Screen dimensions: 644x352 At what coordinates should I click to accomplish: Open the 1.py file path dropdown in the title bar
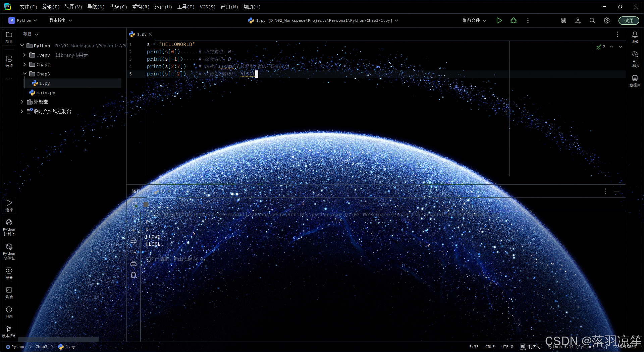(x=323, y=20)
